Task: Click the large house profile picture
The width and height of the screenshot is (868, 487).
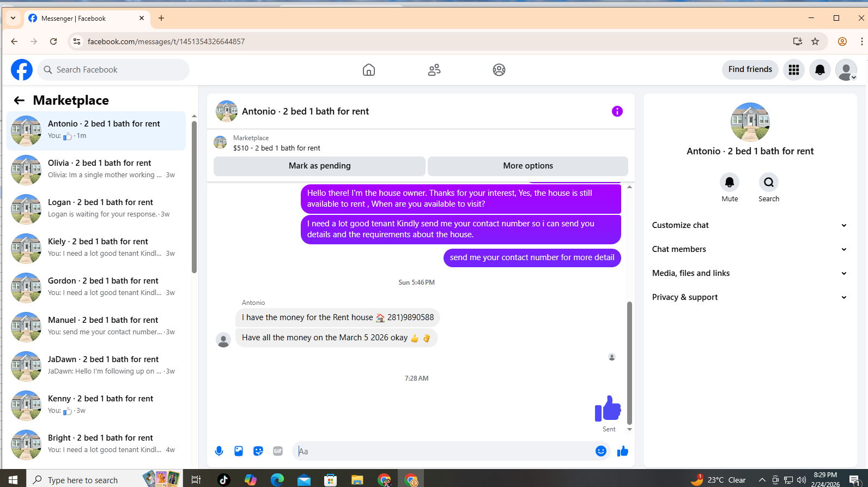Action: [750, 122]
